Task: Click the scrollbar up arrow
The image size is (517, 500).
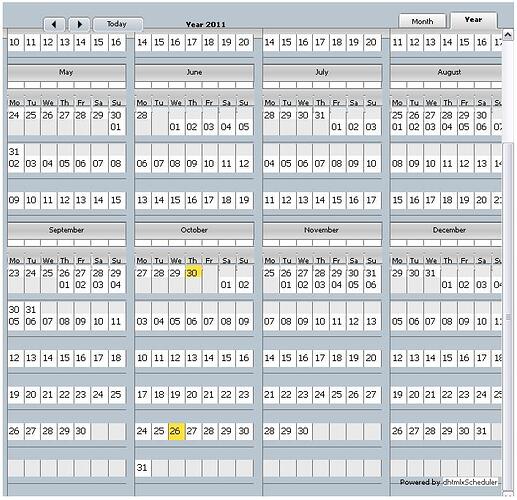Action: (x=508, y=34)
